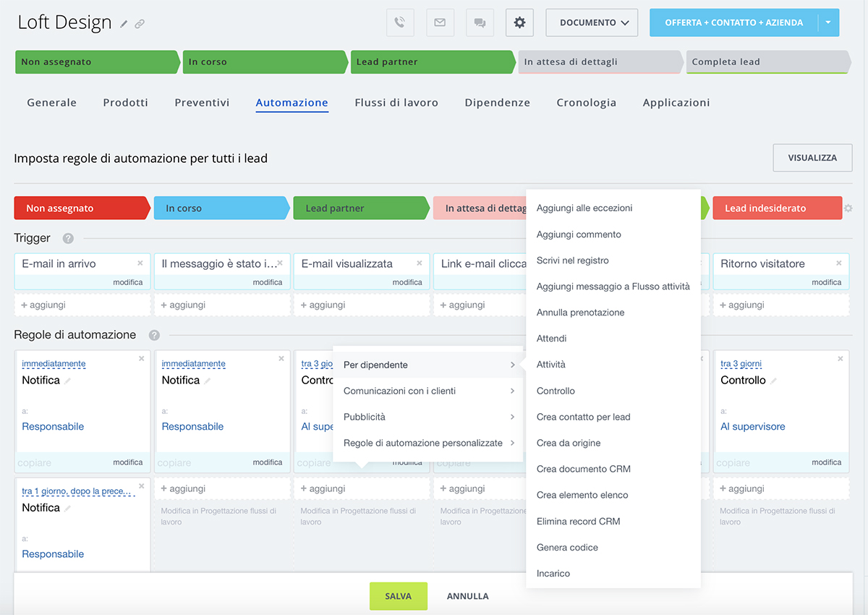Go to the Dipendenze tab

click(497, 103)
